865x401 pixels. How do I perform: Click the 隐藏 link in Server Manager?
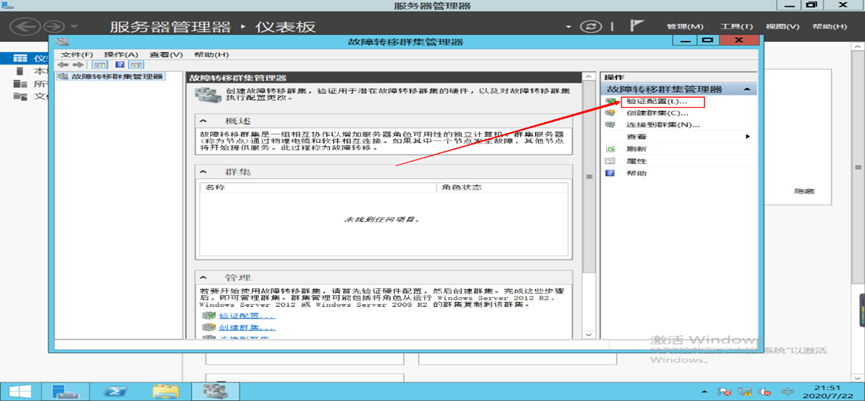804,191
